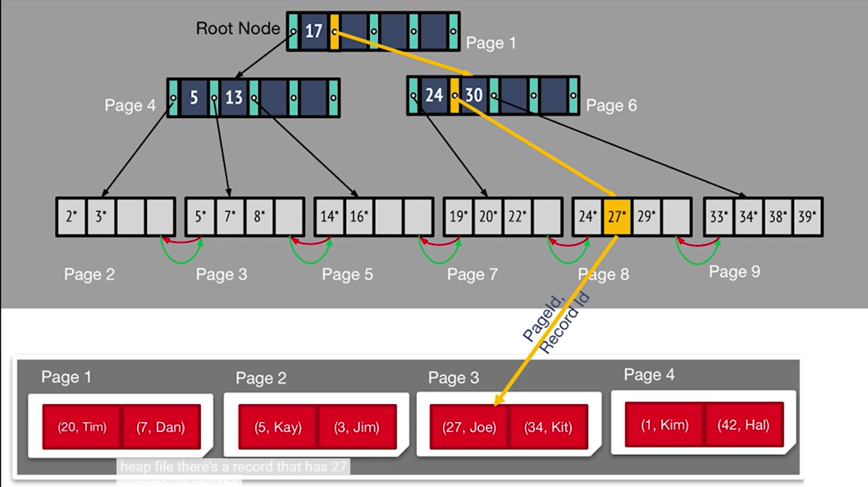Viewport: 868px width, 487px height.
Task: Select the 16* leaf entry
Action: point(359,217)
